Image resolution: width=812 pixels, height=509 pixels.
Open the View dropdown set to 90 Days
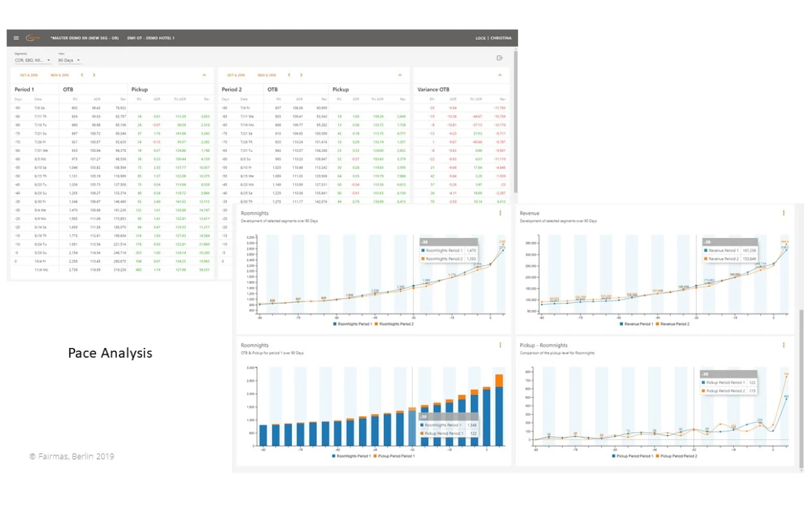tap(69, 60)
